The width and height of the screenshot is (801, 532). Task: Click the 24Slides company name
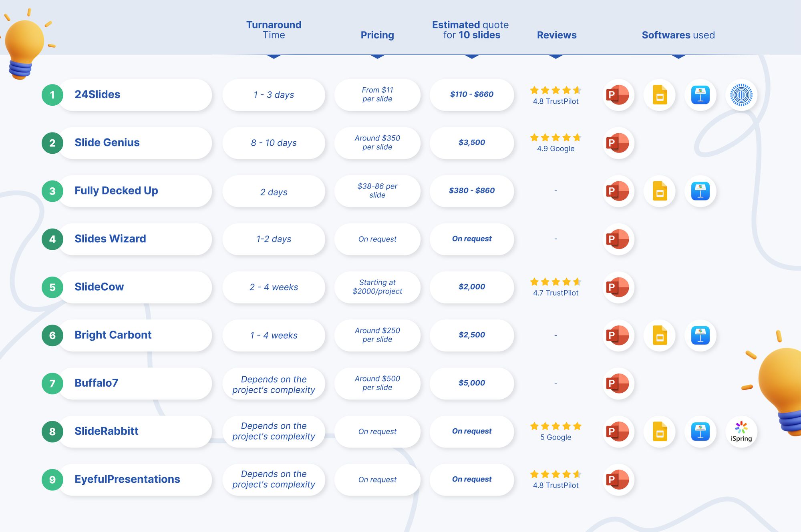pos(97,94)
